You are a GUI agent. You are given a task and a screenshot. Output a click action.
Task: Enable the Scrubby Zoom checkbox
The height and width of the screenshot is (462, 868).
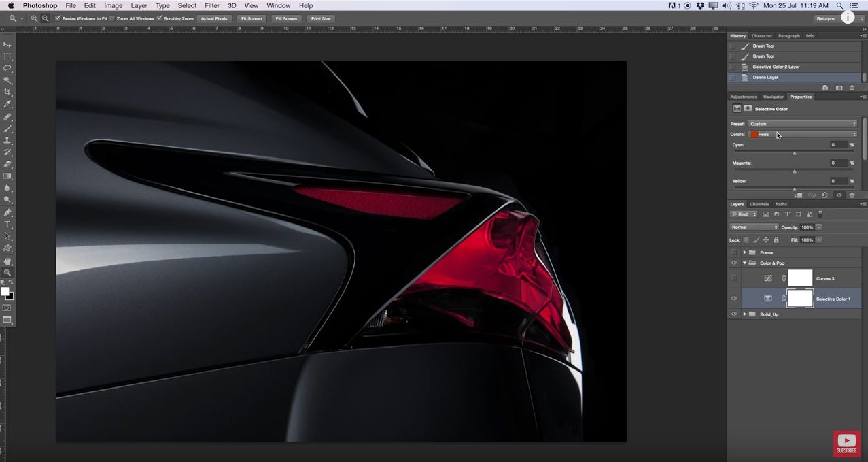[159, 18]
